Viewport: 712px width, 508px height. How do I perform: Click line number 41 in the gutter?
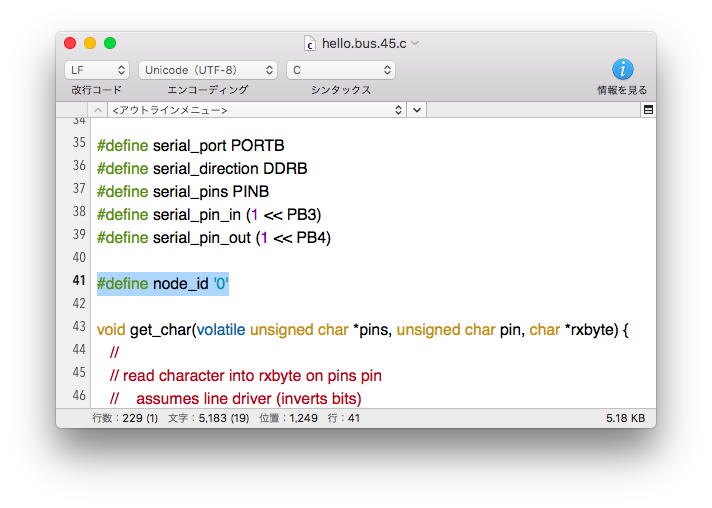(x=79, y=280)
